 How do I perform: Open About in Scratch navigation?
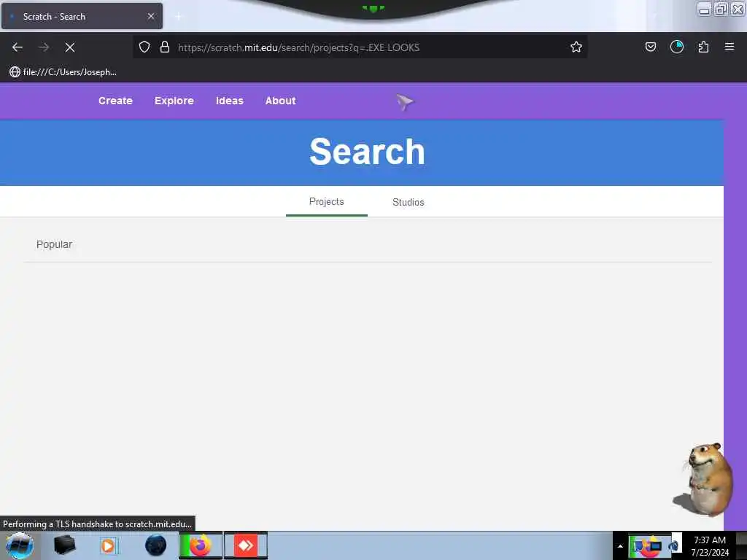(281, 101)
